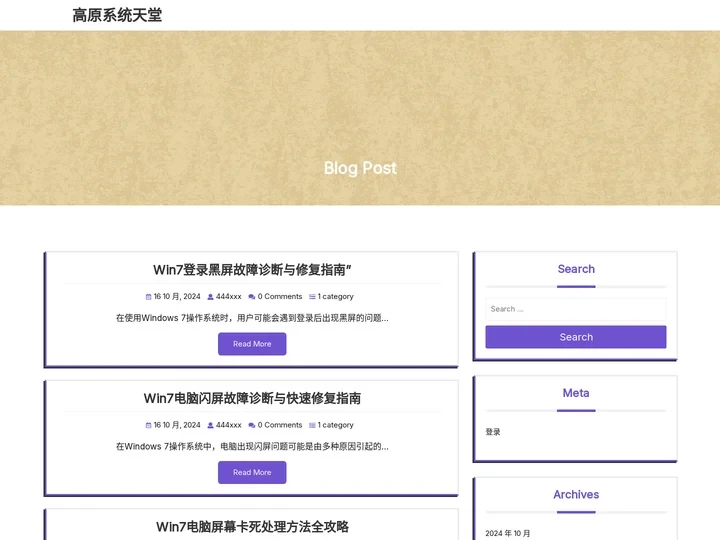720x540 pixels.
Task: Focus the Search … input field
Action: click(x=576, y=309)
